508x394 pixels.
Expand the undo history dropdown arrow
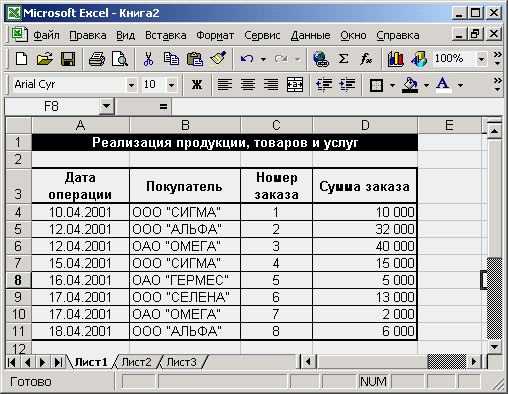coord(263,59)
